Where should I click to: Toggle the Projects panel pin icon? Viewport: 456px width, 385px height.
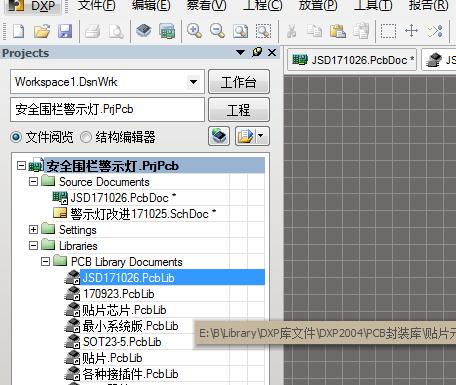pyautogui.click(x=257, y=52)
